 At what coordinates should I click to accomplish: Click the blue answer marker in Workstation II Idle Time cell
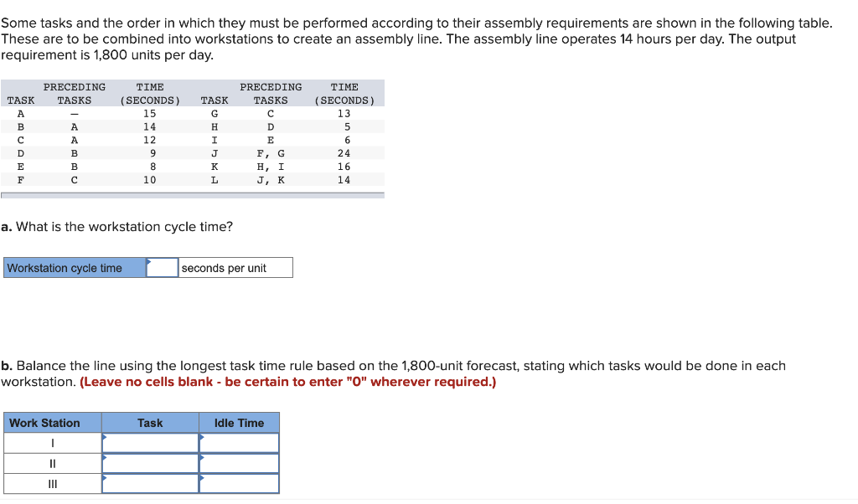(x=202, y=456)
